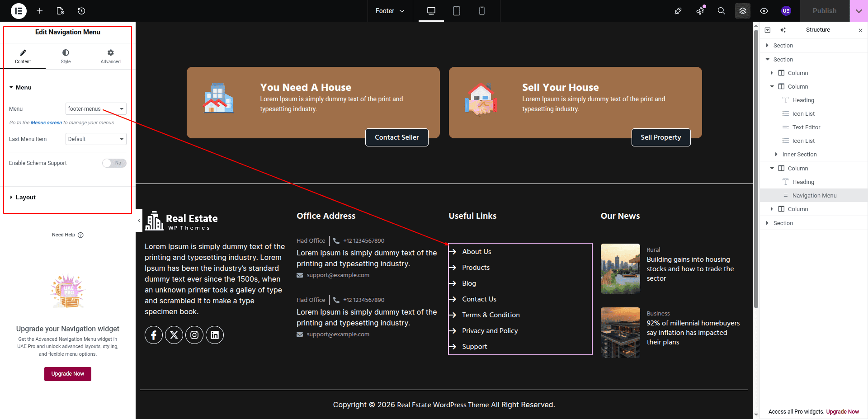
Task: Open the Menu footer-menus dropdown
Action: tap(96, 109)
